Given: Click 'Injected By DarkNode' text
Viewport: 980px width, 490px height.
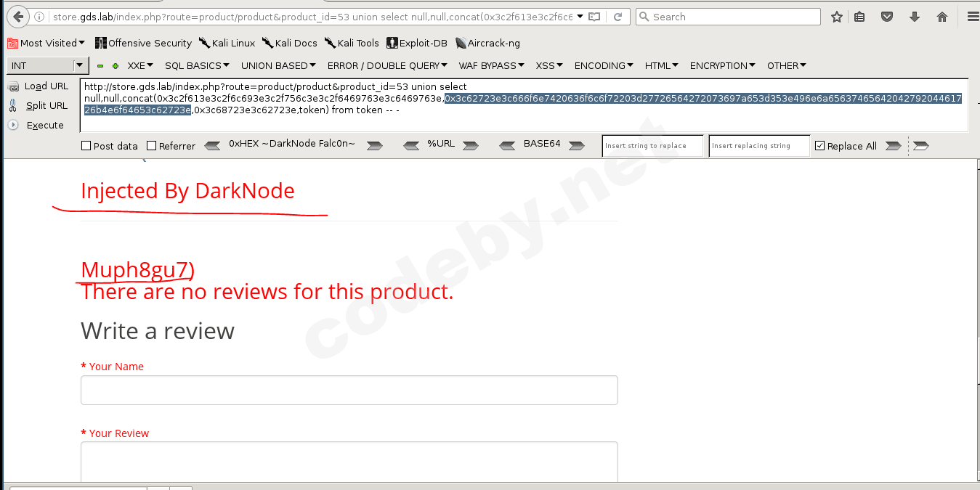Looking at the screenshot, I should [187, 191].
